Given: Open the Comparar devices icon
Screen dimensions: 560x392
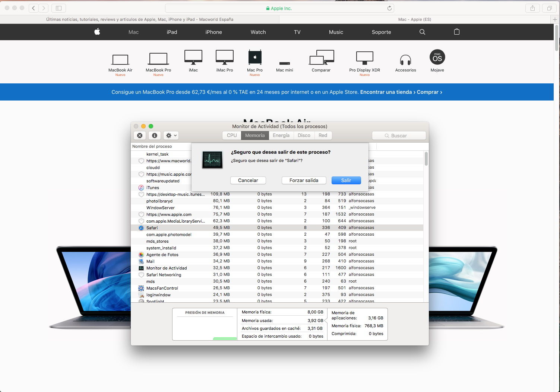Looking at the screenshot, I should point(321,57).
